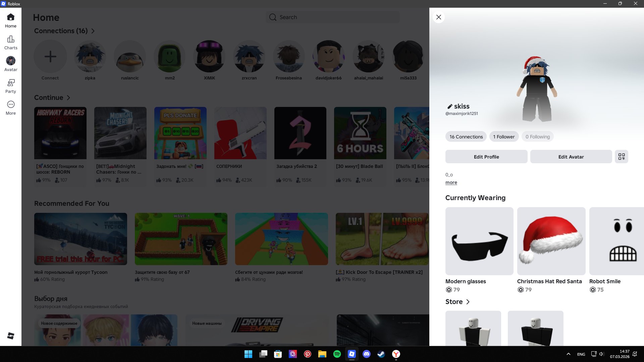Show hidden icons in system tray
Image resolution: width=644 pixels, height=362 pixels.
click(568, 354)
